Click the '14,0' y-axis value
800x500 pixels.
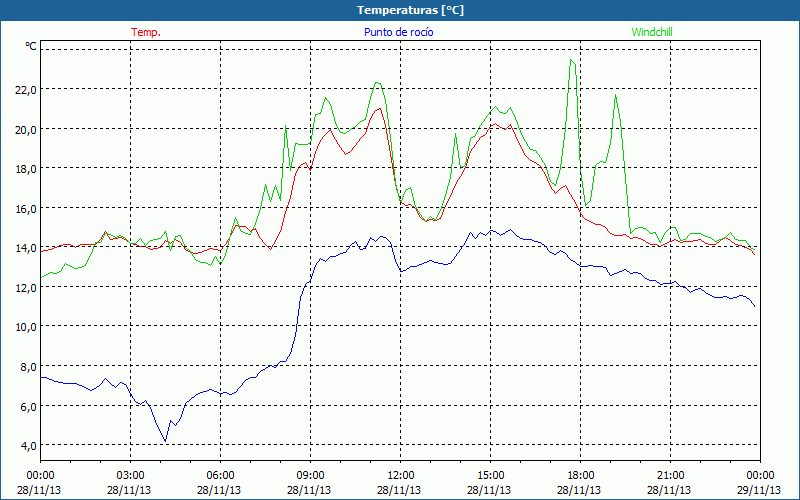point(26,248)
